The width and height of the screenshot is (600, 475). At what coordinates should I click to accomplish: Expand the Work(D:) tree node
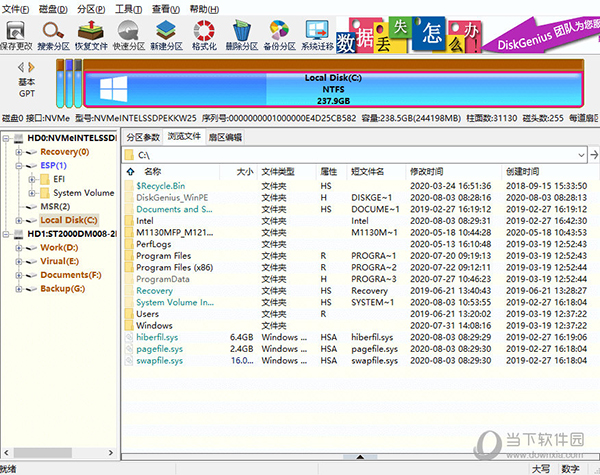click(19, 246)
